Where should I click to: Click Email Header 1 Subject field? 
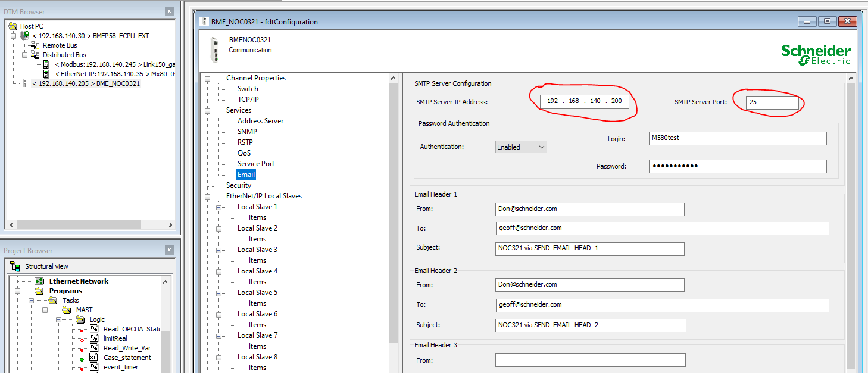[x=589, y=248]
